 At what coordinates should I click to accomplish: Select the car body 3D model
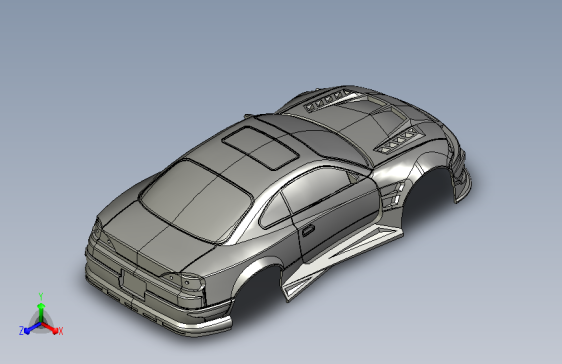(278, 211)
